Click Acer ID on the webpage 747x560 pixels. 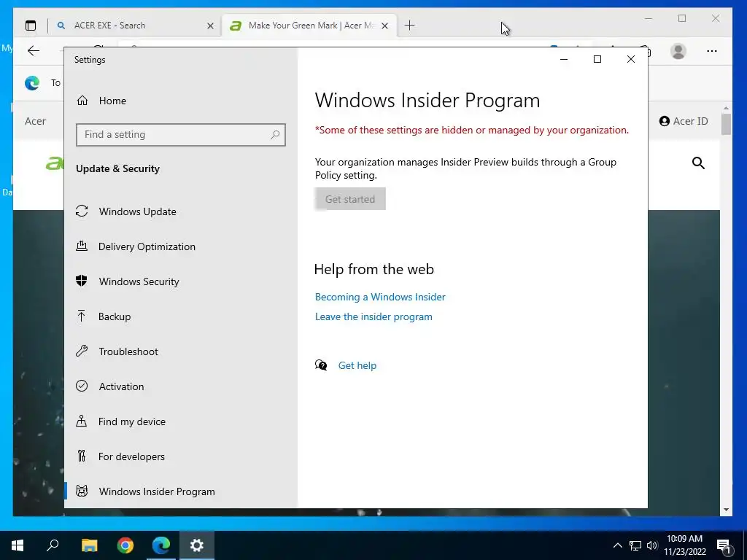[684, 121]
